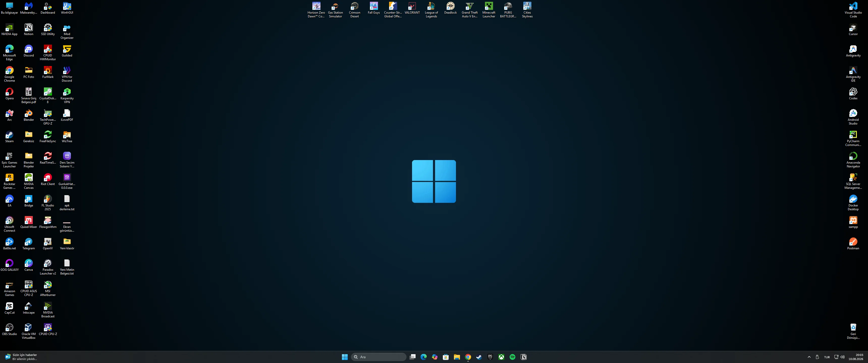
Task: Select the PUBG BATTLEGROUNDS shortcut
Action: pyautogui.click(x=508, y=10)
